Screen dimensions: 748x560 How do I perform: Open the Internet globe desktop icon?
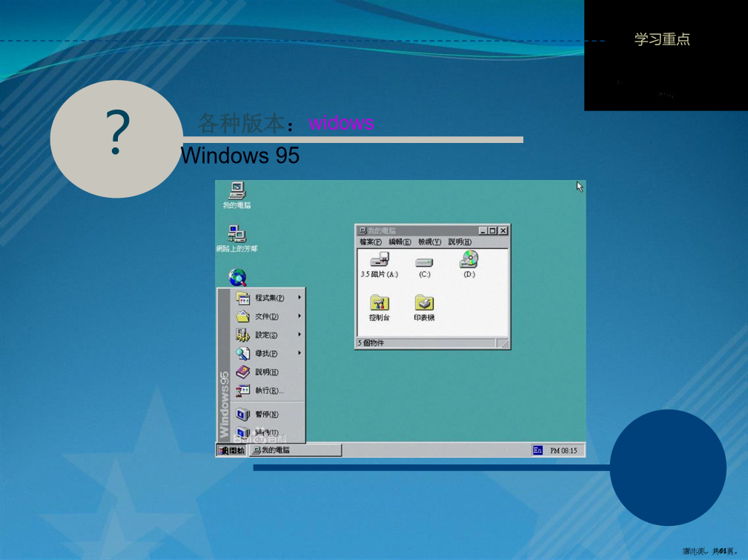237,277
